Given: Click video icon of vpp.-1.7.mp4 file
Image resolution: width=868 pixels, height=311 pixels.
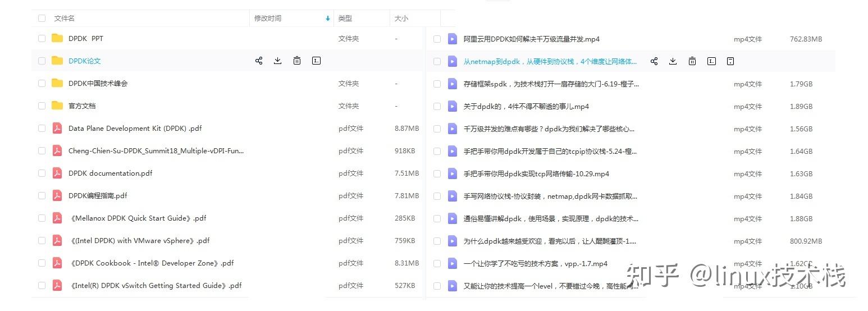Looking at the screenshot, I should tap(453, 263).
